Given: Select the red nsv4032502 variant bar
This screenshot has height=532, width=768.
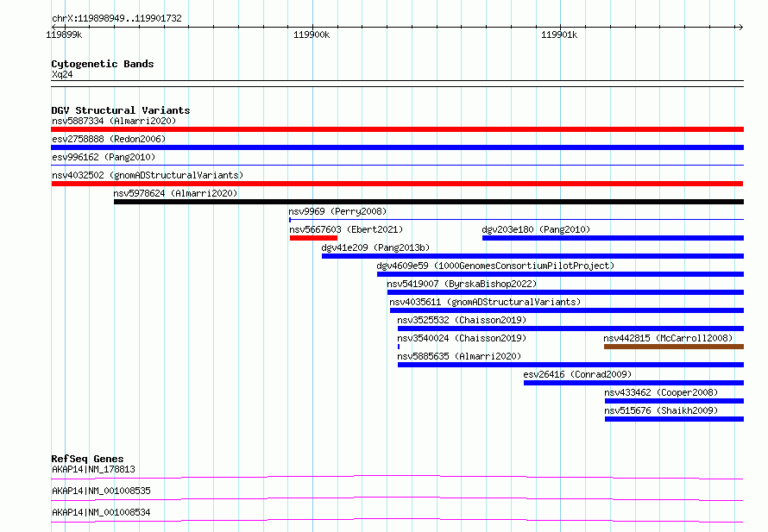Looking at the screenshot, I should point(397,184).
